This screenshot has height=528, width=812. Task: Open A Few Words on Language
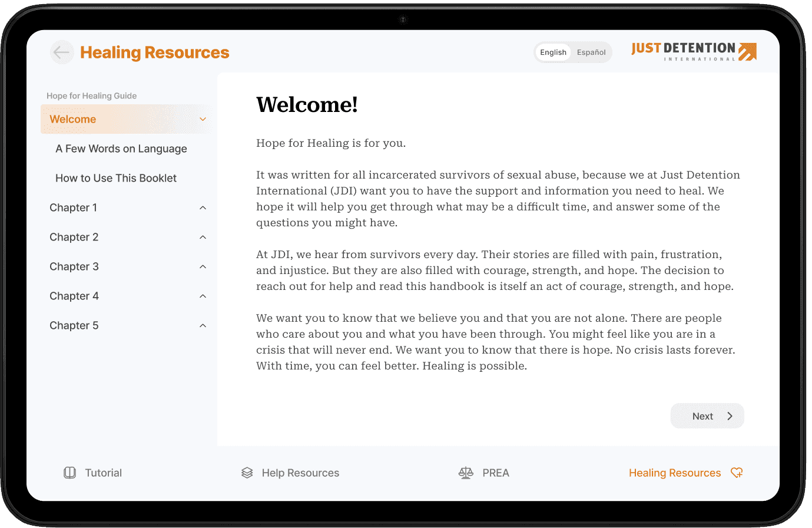click(x=121, y=148)
